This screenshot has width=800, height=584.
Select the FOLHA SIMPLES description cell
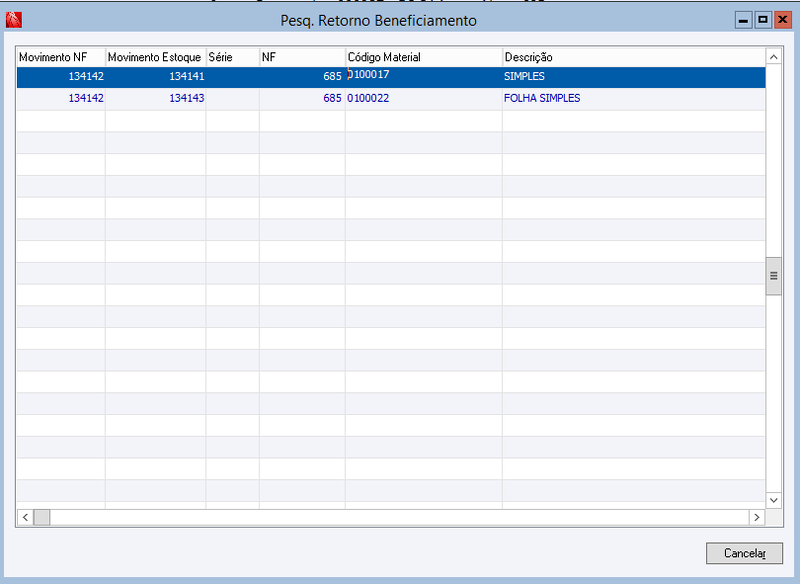(634, 98)
